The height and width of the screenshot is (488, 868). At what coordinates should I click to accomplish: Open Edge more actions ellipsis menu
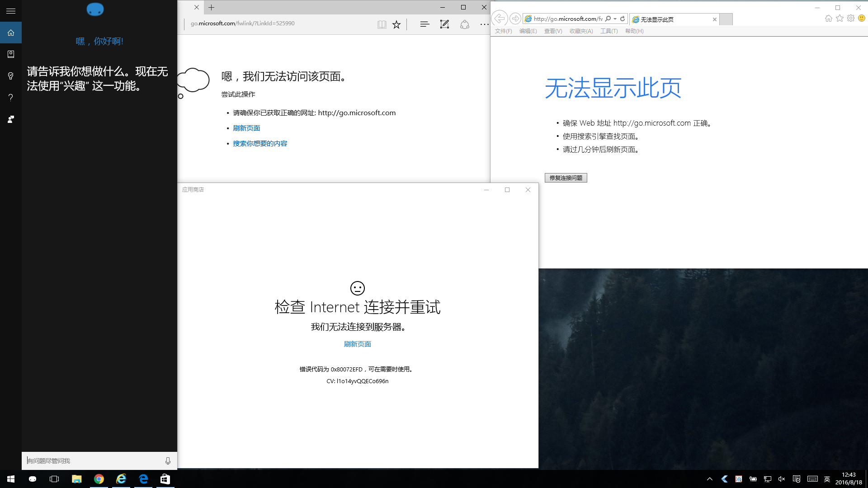484,24
